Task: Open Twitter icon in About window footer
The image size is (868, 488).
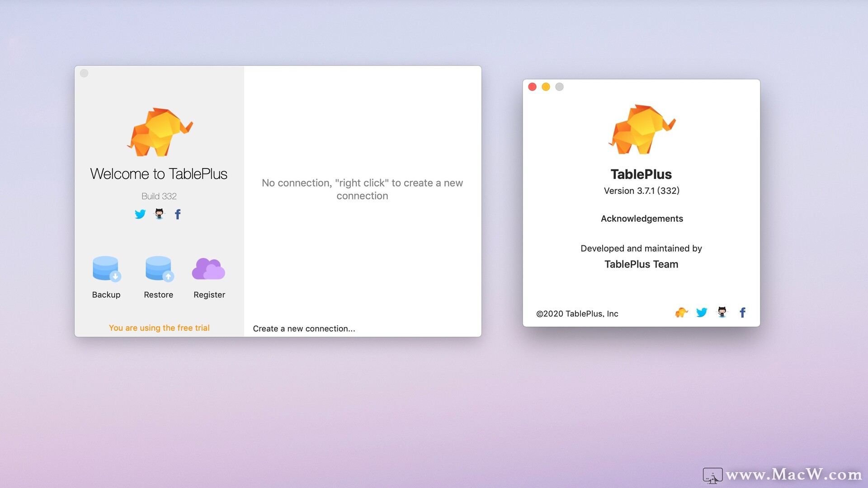Action: point(702,312)
